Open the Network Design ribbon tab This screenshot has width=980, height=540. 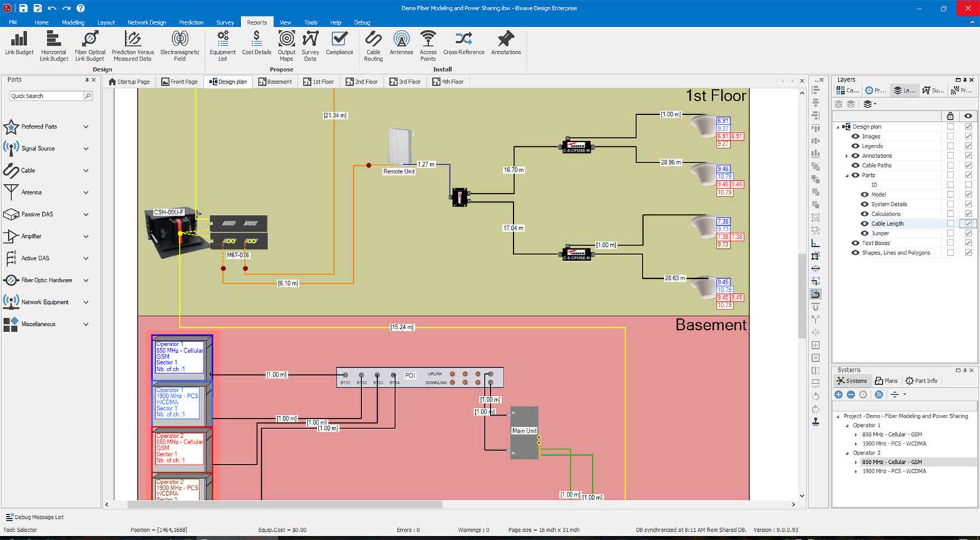(x=146, y=22)
